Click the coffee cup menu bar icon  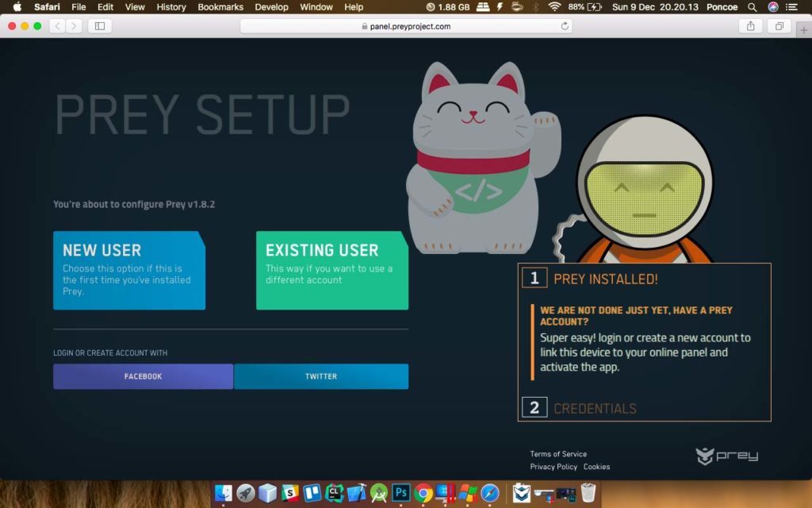[x=517, y=6]
